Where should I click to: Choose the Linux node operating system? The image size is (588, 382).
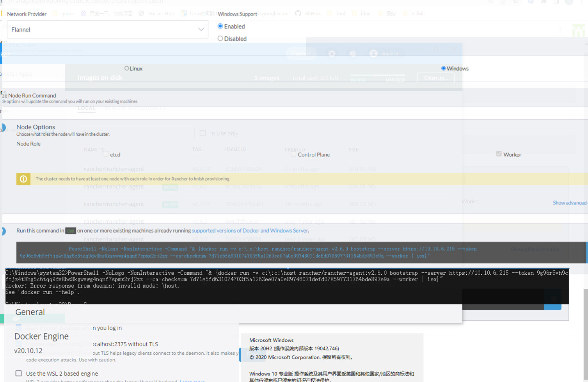tap(126, 68)
